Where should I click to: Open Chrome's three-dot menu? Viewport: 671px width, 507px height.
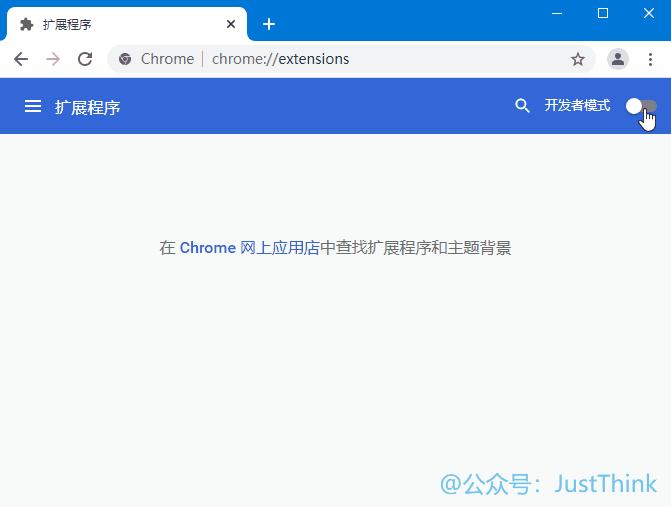click(x=650, y=59)
